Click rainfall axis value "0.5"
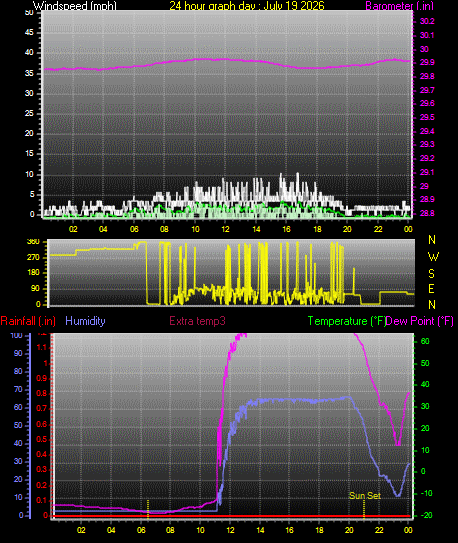 tap(42, 439)
